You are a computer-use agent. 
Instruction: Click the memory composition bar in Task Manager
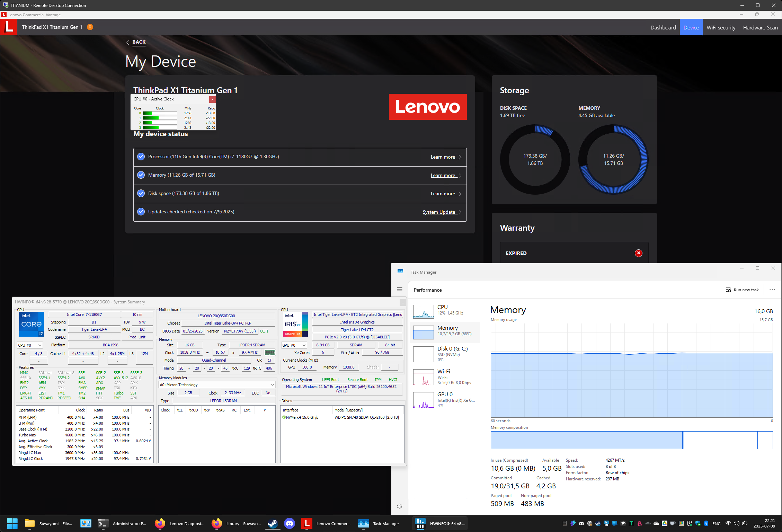point(631,440)
